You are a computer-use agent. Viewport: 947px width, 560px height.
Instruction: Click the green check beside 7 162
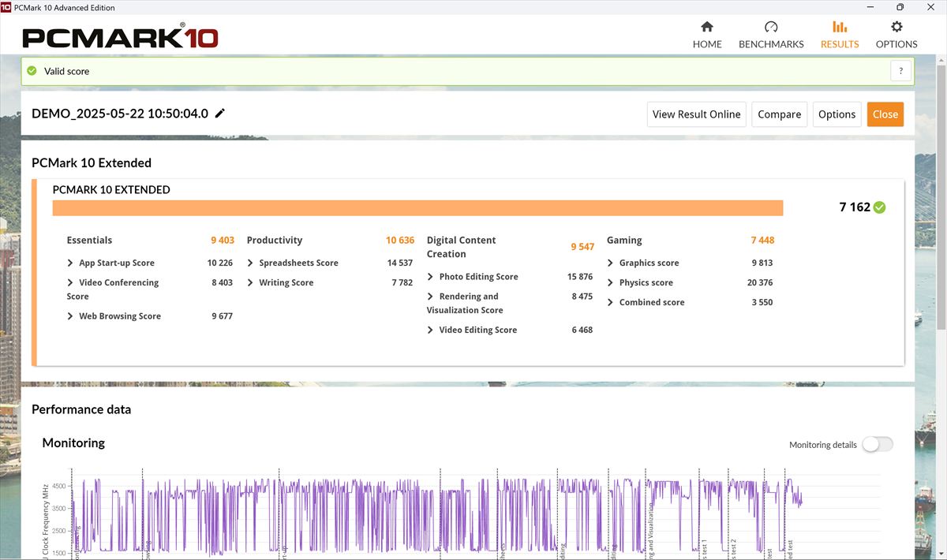880,207
